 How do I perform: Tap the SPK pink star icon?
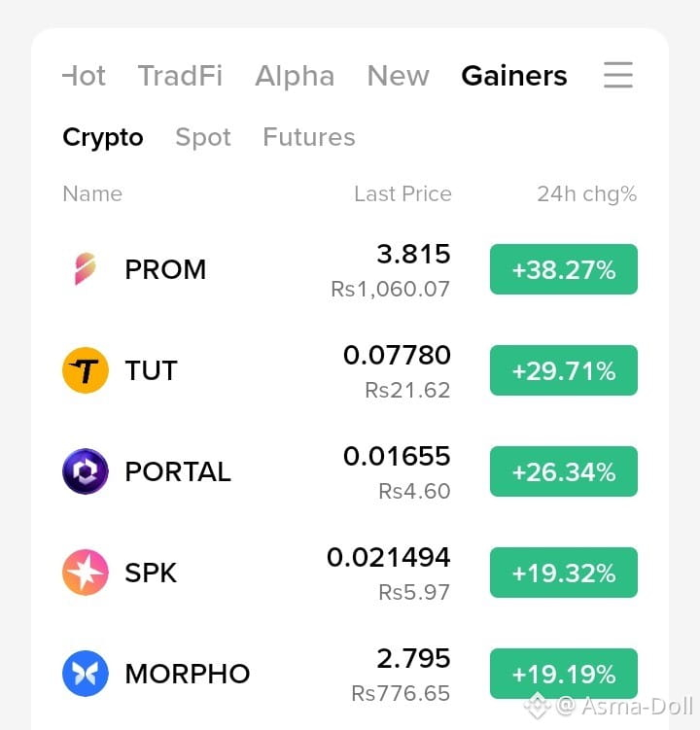click(86, 573)
